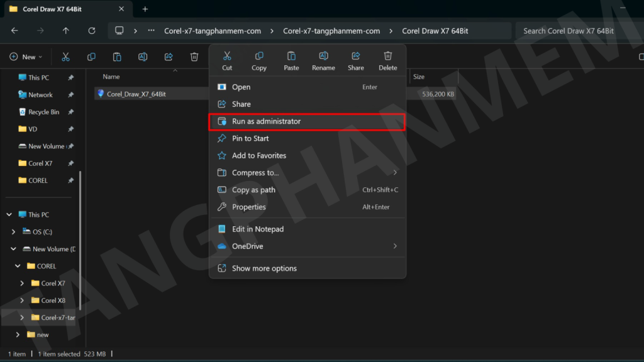Open the New dropdown button in toolbar
644x362 pixels.
coord(26,57)
